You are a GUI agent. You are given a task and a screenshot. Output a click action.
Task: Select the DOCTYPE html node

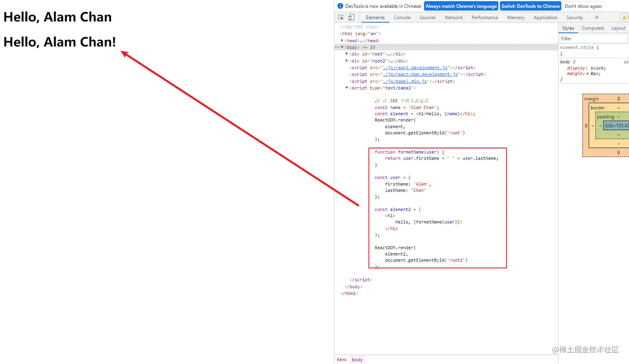(x=359, y=27)
